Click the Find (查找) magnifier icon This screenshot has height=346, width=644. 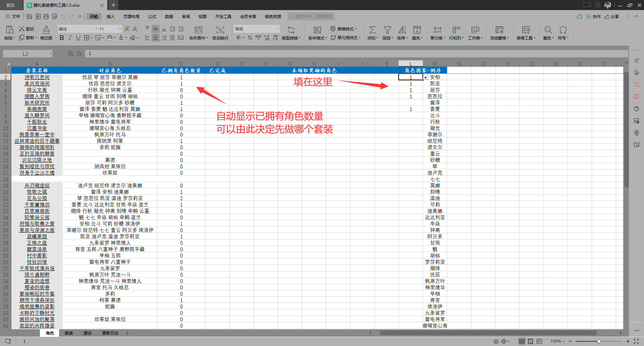(548, 30)
